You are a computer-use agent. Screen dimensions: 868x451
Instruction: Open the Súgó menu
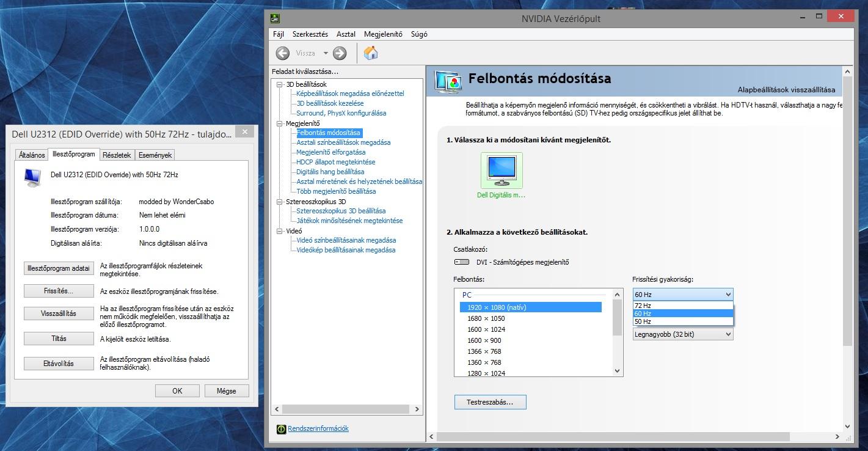[419, 34]
